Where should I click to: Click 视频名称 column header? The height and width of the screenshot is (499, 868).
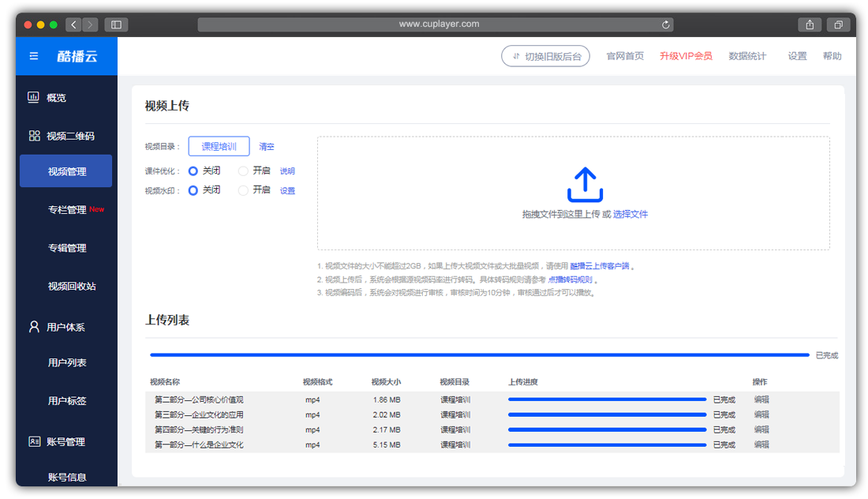click(164, 381)
